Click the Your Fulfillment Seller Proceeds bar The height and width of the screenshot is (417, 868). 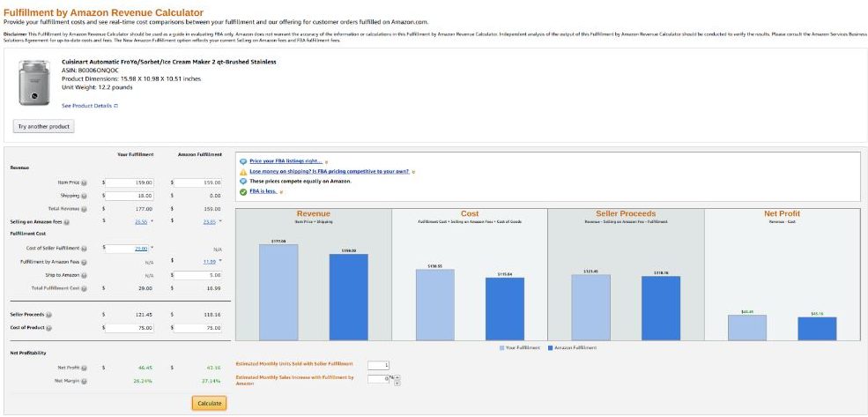tap(591, 308)
